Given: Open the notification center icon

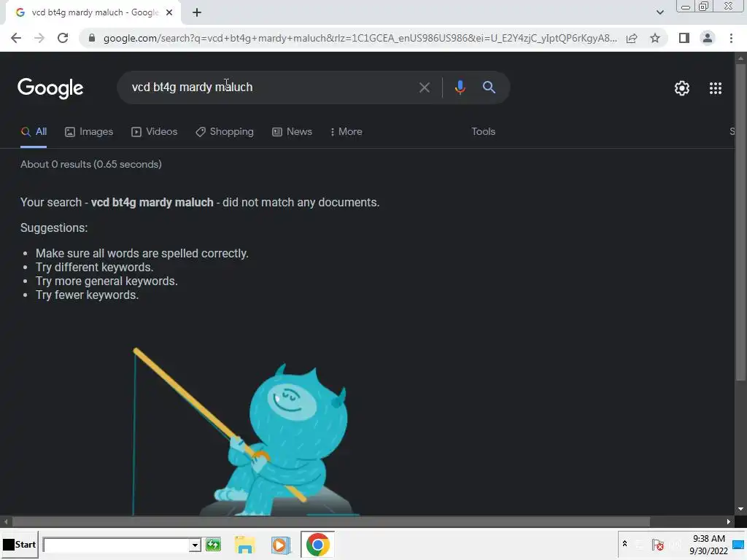Looking at the screenshot, I should point(738,545).
